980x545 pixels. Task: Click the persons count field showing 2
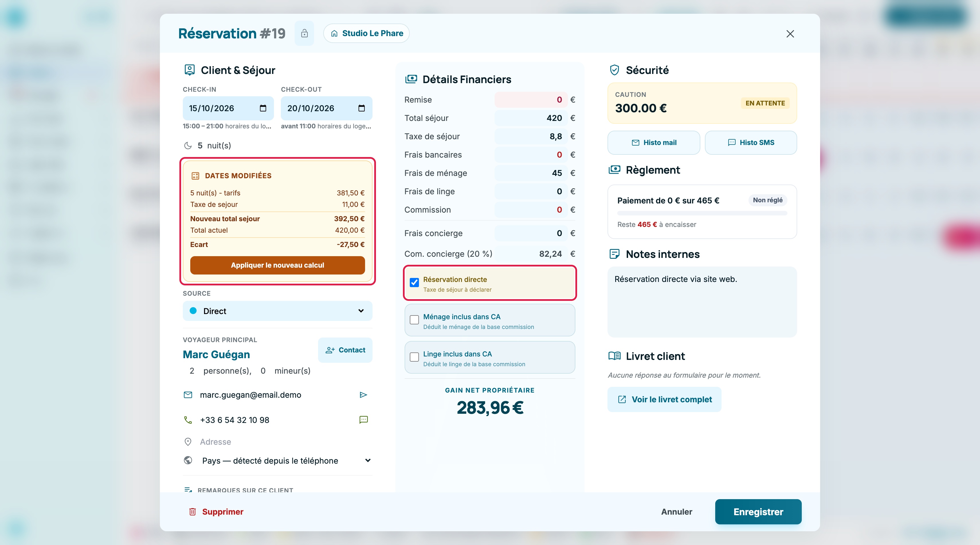[192, 371]
